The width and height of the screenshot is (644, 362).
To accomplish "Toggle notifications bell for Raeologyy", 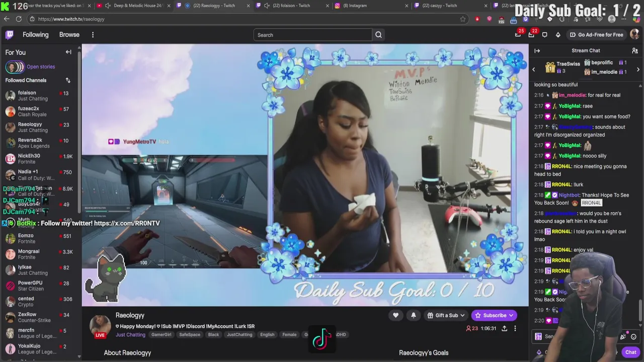I will pyautogui.click(x=414, y=315).
